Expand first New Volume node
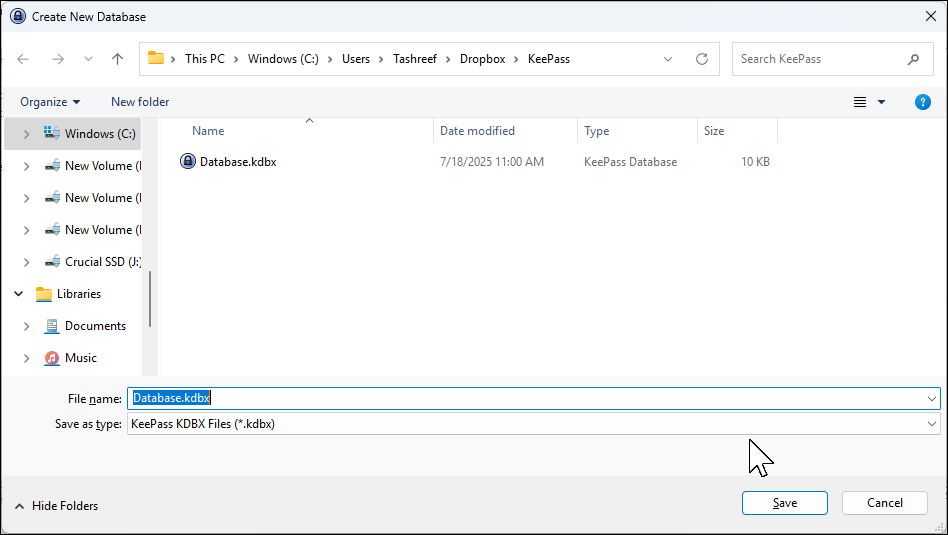Image resolution: width=948 pixels, height=535 pixels. [x=26, y=166]
